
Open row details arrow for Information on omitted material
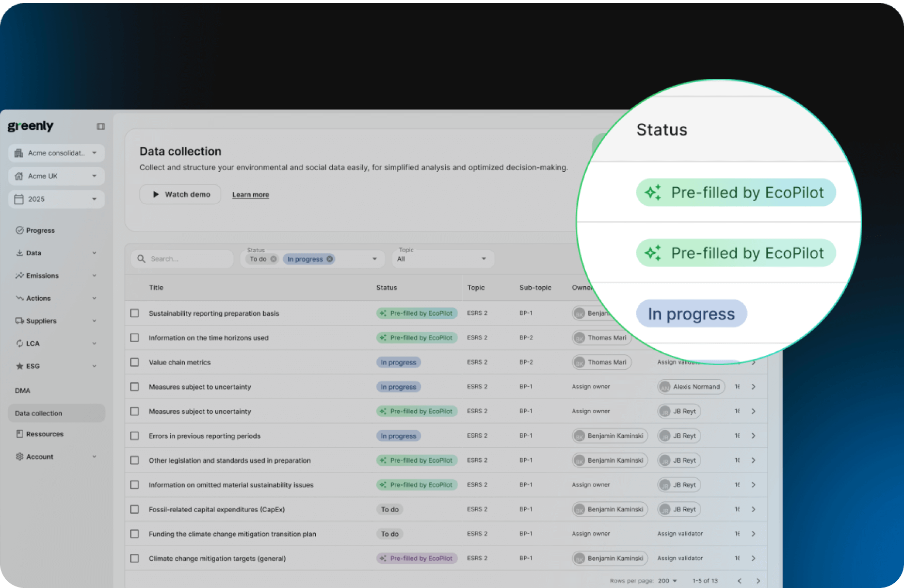tap(753, 485)
